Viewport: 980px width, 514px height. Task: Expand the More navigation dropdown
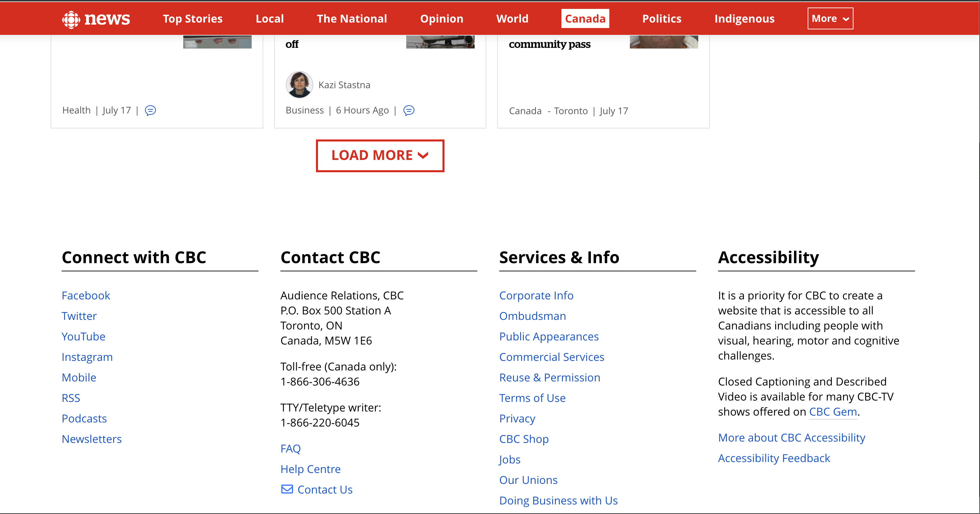click(x=830, y=19)
